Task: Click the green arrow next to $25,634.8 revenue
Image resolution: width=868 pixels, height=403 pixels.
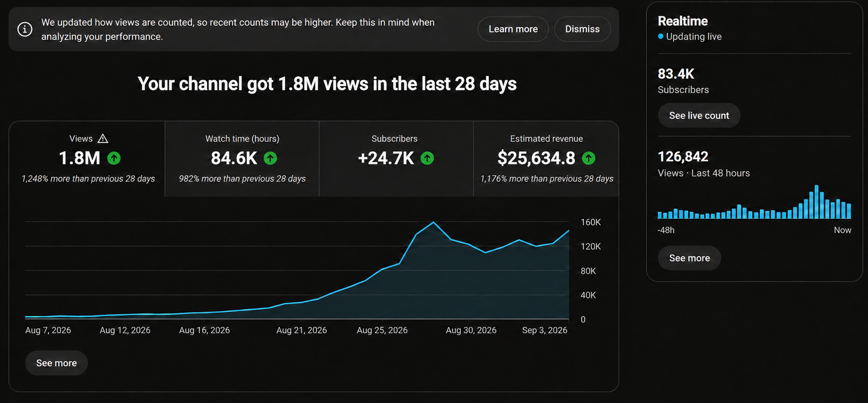Action: (589, 158)
